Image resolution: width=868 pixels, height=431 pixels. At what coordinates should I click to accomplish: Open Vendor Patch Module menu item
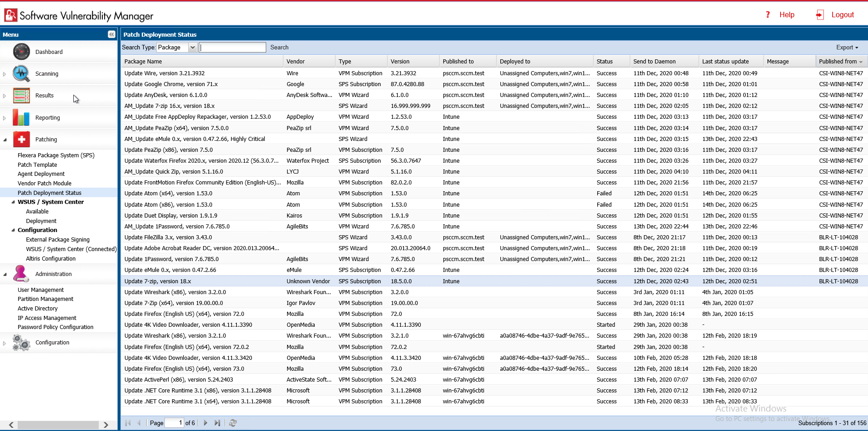44,184
